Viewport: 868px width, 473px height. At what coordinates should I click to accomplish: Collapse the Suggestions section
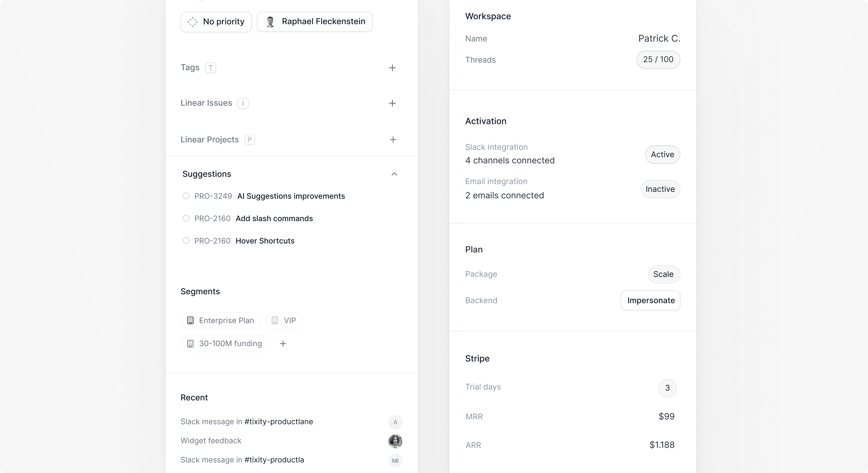pos(394,174)
